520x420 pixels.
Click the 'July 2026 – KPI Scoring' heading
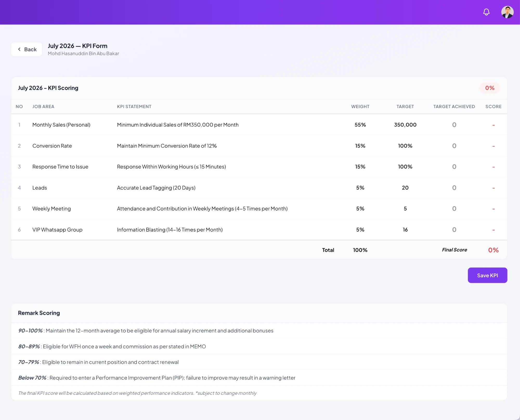pyautogui.click(x=48, y=88)
